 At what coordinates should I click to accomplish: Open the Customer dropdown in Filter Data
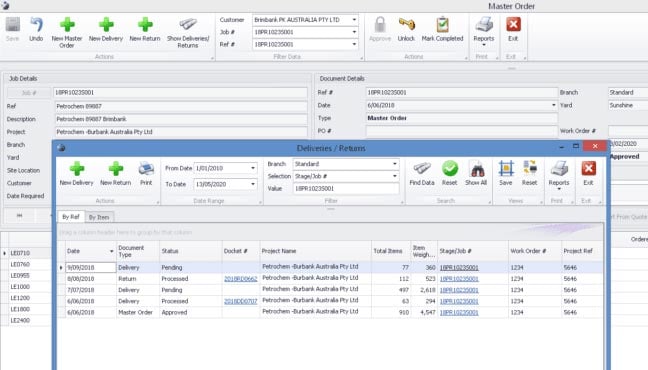(x=354, y=20)
